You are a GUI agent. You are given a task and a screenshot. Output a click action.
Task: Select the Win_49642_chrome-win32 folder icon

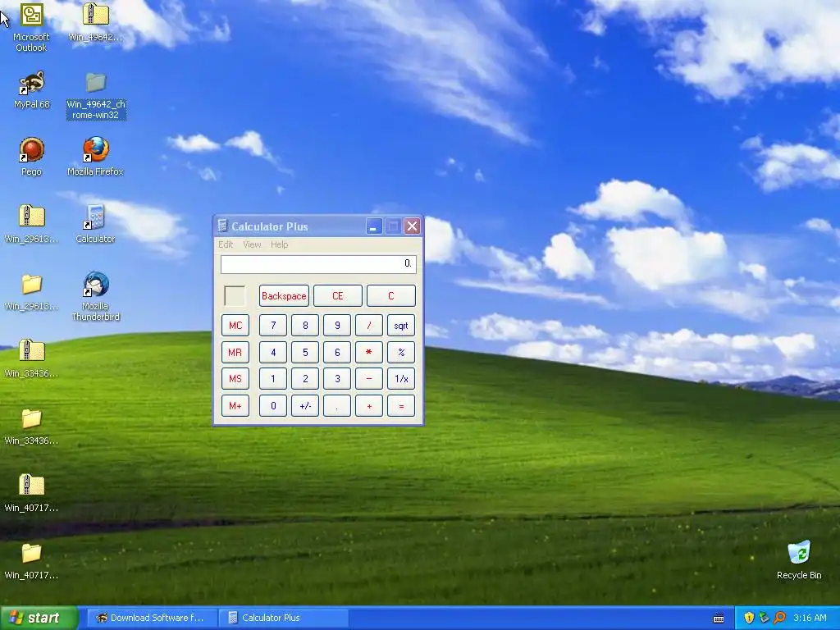pyautogui.click(x=96, y=97)
